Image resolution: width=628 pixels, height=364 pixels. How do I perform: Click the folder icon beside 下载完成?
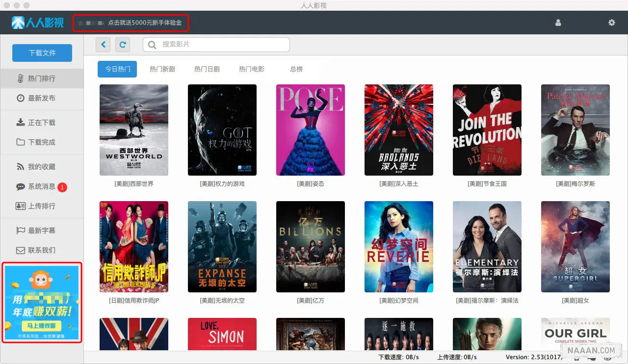click(20, 142)
